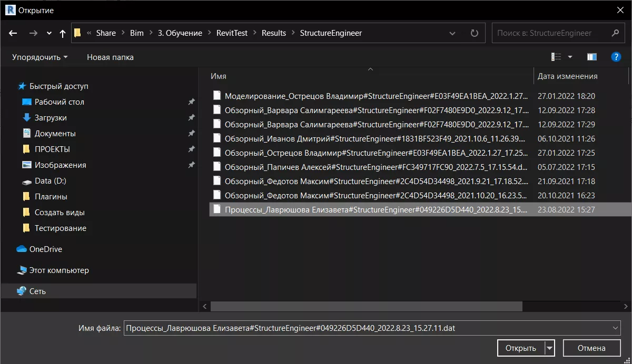
Task: Toggle the preview pane icon
Action: point(592,57)
